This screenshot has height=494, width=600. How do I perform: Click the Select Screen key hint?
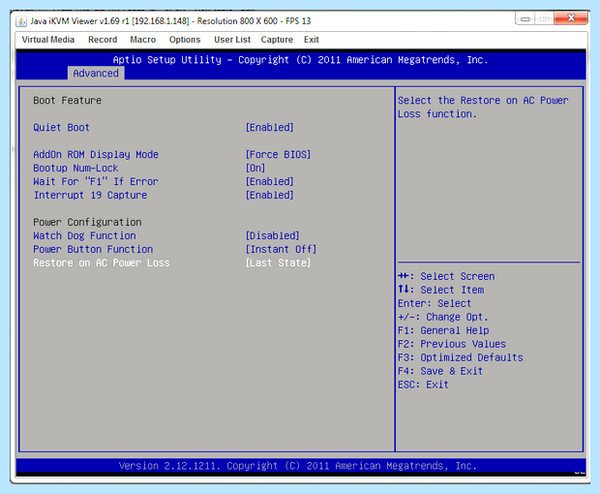(x=446, y=276)
